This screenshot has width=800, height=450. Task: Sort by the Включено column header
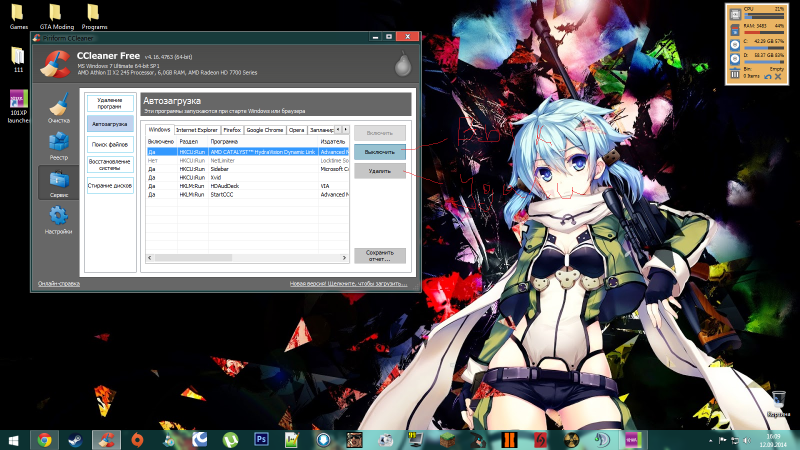point(161,141)
